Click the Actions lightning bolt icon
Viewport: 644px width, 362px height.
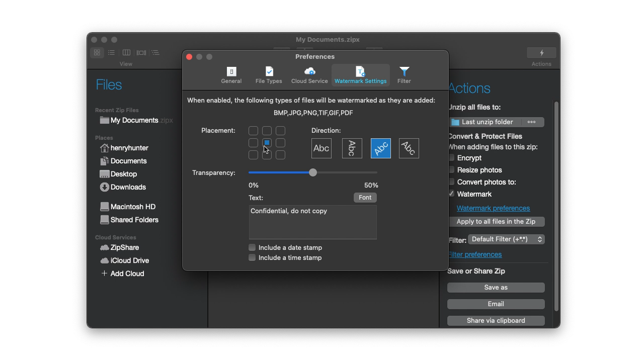point(541,53)
